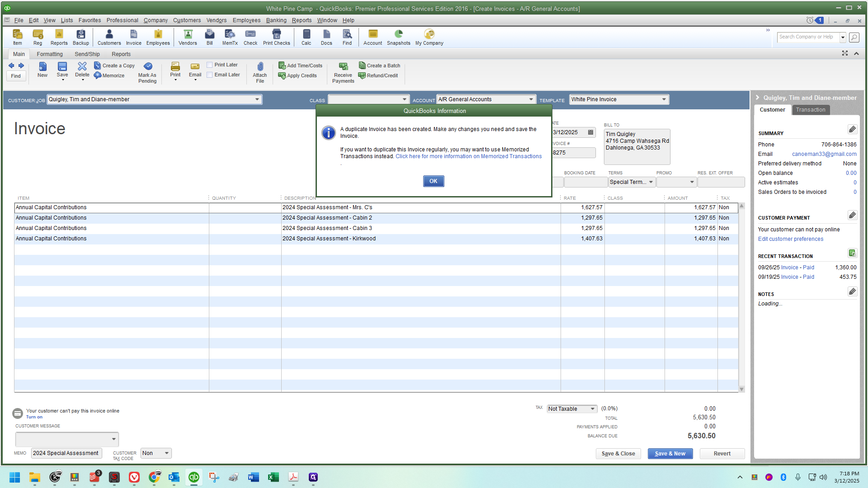
Task: Switch to the Send/Ship tab
Action: [x=87, y=54]
